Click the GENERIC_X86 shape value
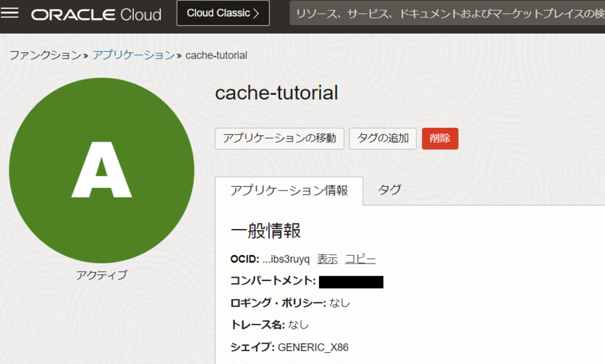Viewport: 605px width, 364px height. (313, 347)
